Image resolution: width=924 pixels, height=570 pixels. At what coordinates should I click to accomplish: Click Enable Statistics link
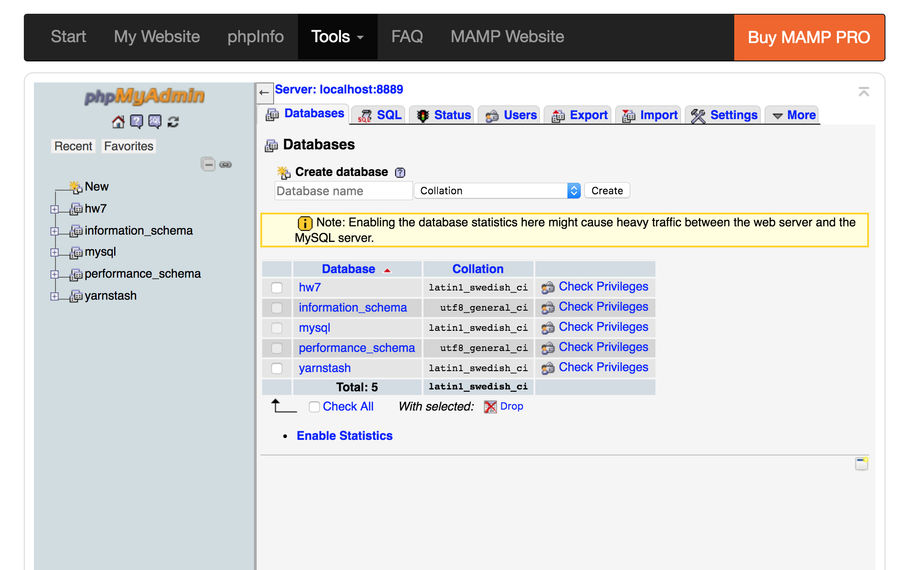click(x=344, y=435)
